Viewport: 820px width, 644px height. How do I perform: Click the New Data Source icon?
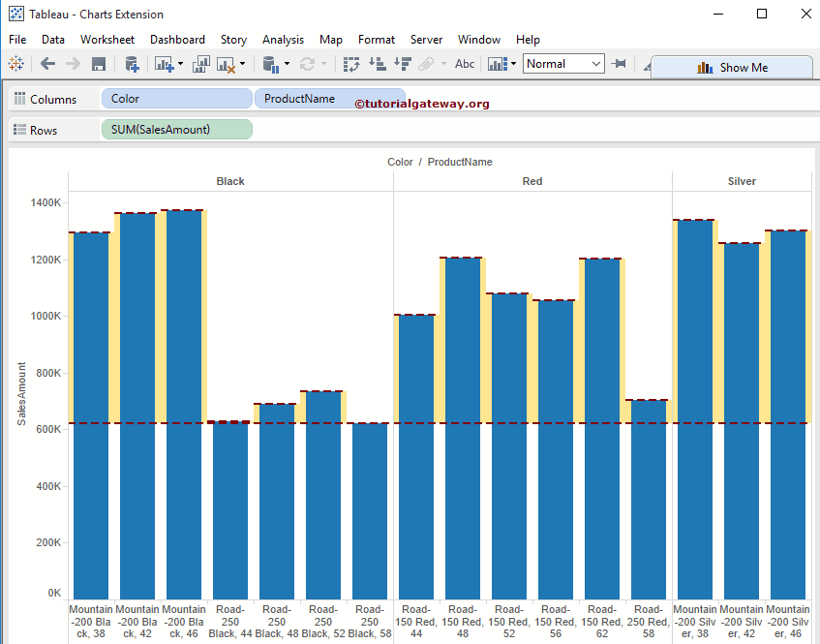(x=133, y=64)
